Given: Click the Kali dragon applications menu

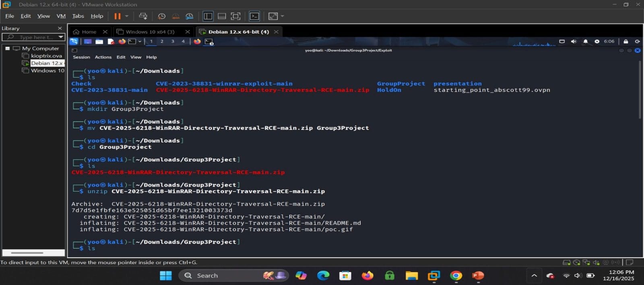Looking at the screenshot, I should (x=74, y=41).
